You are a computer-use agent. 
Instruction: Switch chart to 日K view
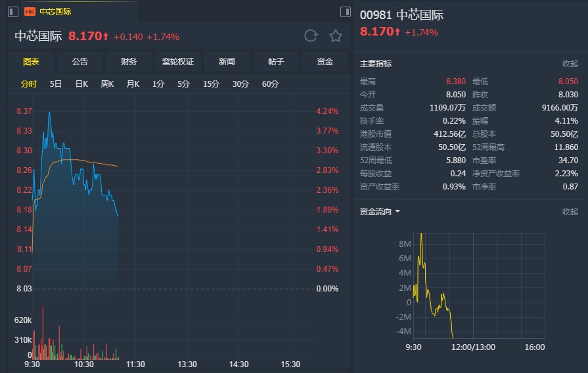pos(81,84)
